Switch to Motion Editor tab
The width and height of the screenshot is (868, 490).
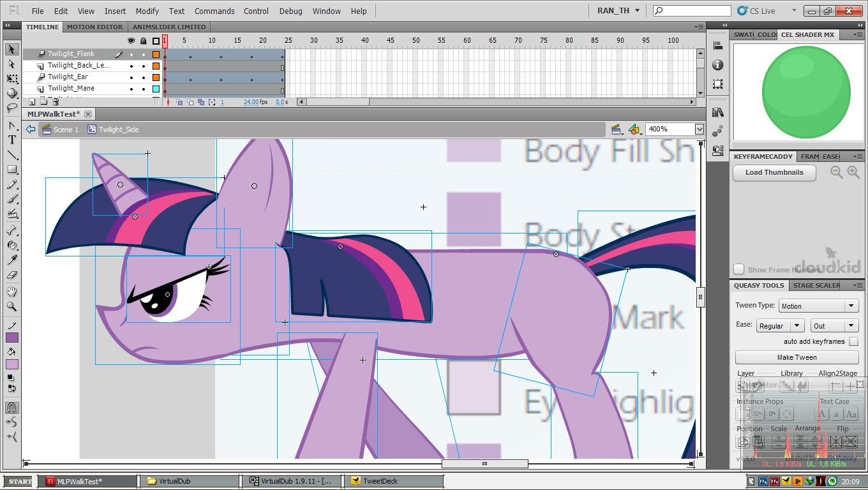(x=94, y=27)
